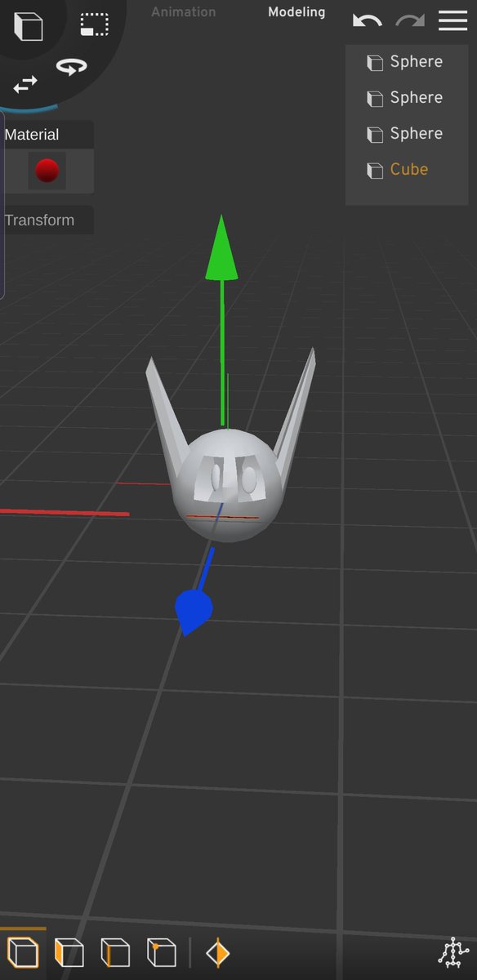Viewport: 477px width, 980px height.
Task: Expand the Material panel header
Action: (47, 135)
